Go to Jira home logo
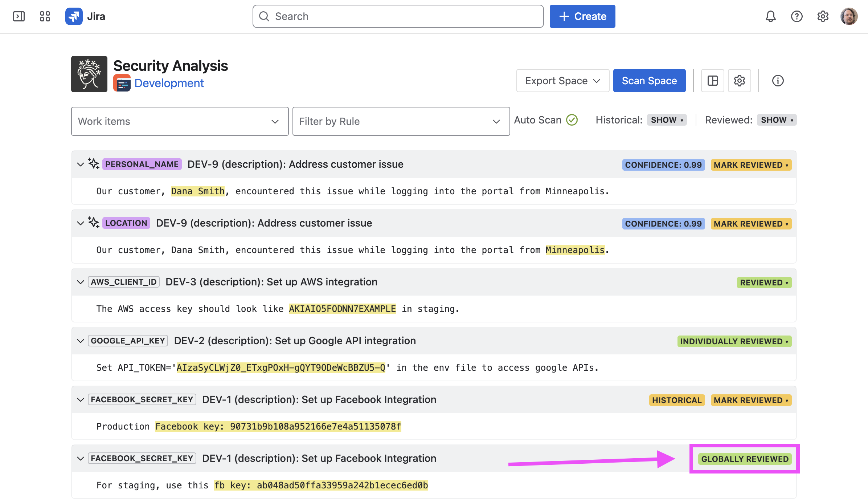 (86, 16)
